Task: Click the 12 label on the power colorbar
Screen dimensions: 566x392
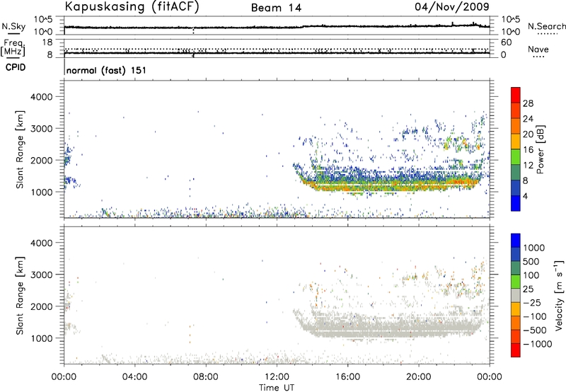Action: point(528,166)
